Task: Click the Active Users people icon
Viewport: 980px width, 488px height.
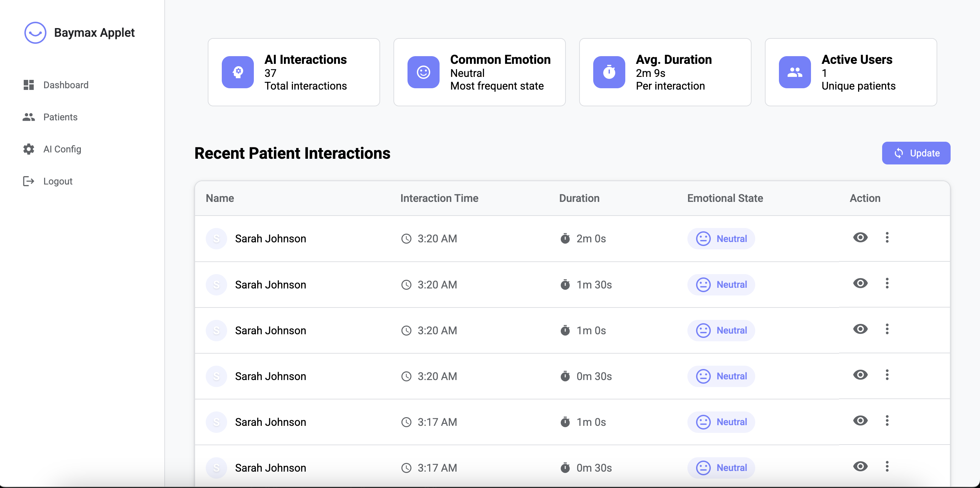Action: pos(794,72)
